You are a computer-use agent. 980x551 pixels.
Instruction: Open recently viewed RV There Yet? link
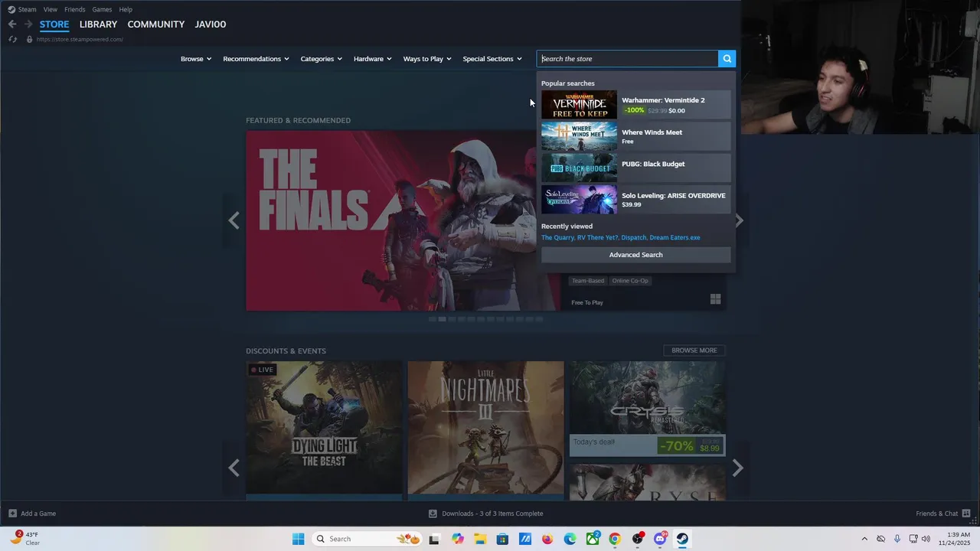pos(597,237)
